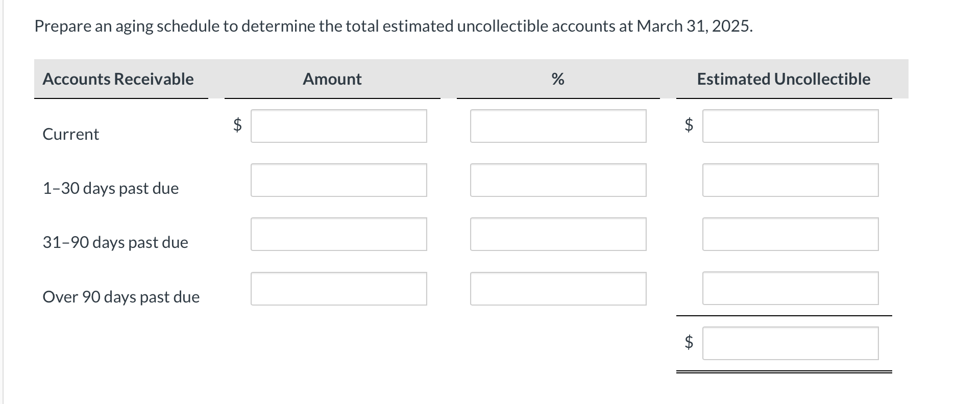
Task: Click the Current row label
Action: (x=70, y=134)
